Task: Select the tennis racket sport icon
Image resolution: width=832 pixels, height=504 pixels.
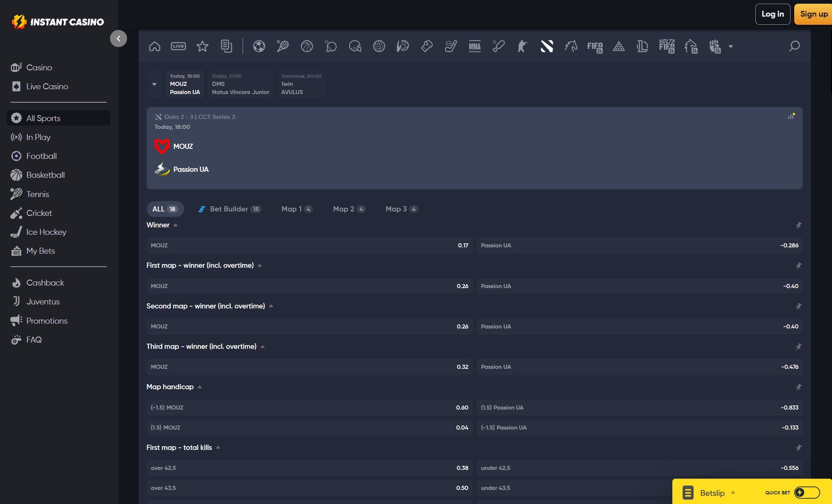Action: coord(283,46)
